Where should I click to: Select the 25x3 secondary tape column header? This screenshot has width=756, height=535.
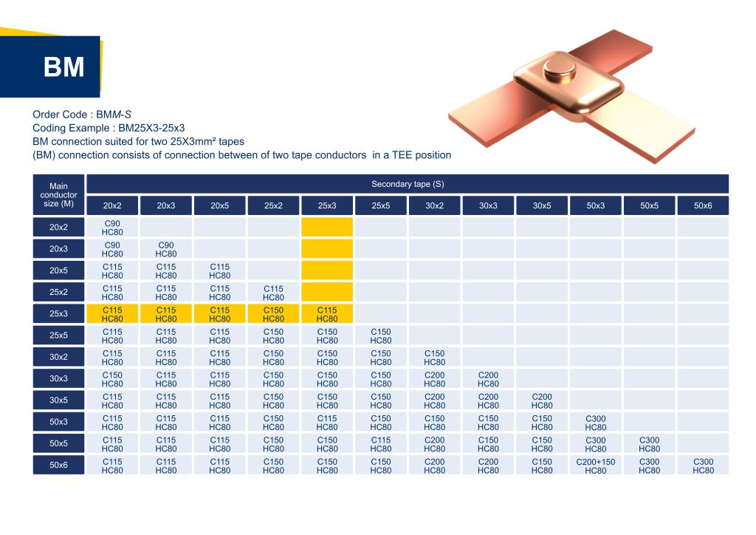[327, 206]
